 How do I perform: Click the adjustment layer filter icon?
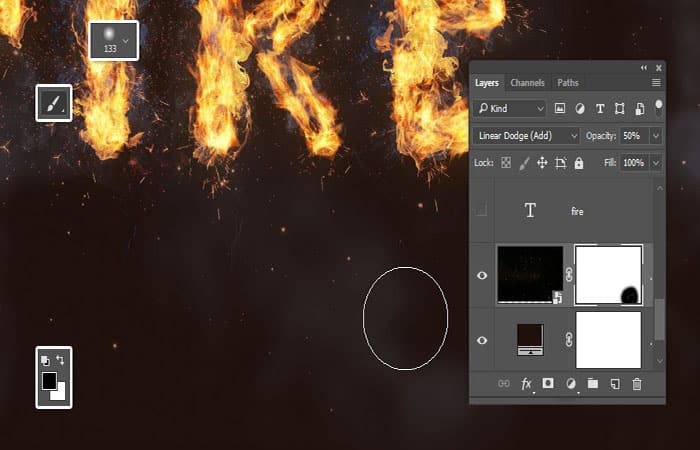coord(580,108)
